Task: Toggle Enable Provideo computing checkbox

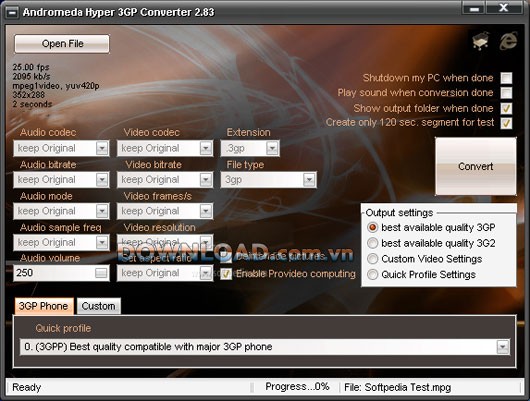Action: [226, 274]
